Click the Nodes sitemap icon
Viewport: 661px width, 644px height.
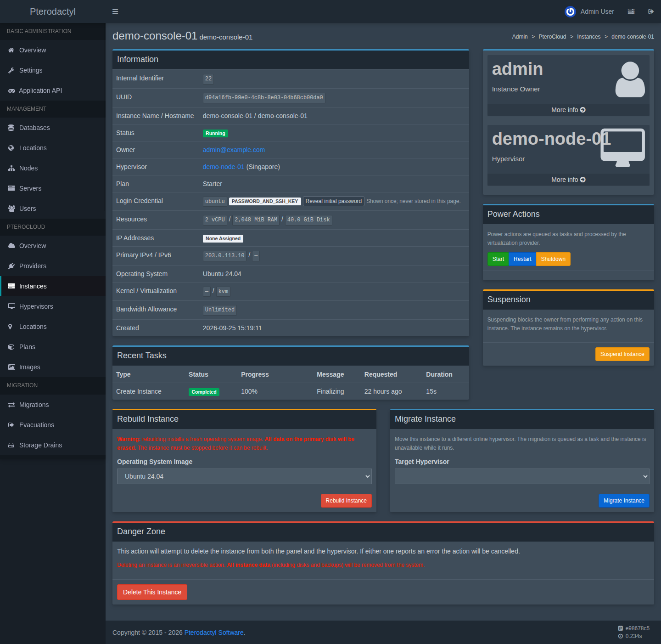click(x=11, y=168)
